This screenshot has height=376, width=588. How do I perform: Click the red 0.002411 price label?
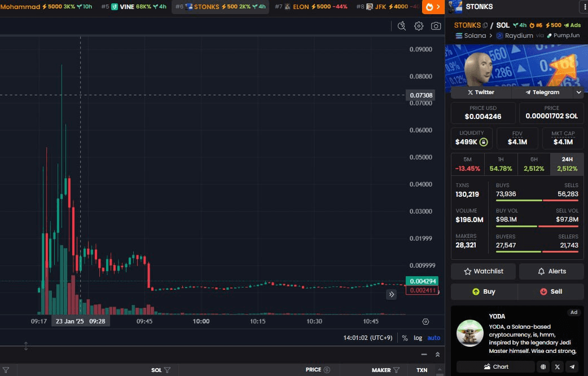point(422,290)
